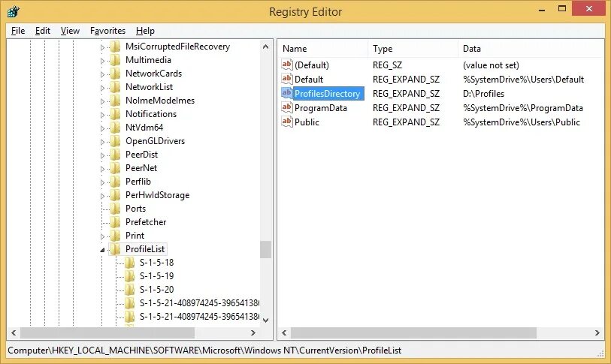Open the Help menu
The height and width of the screenshot is (364, 611).
click(x=145, y=31)
